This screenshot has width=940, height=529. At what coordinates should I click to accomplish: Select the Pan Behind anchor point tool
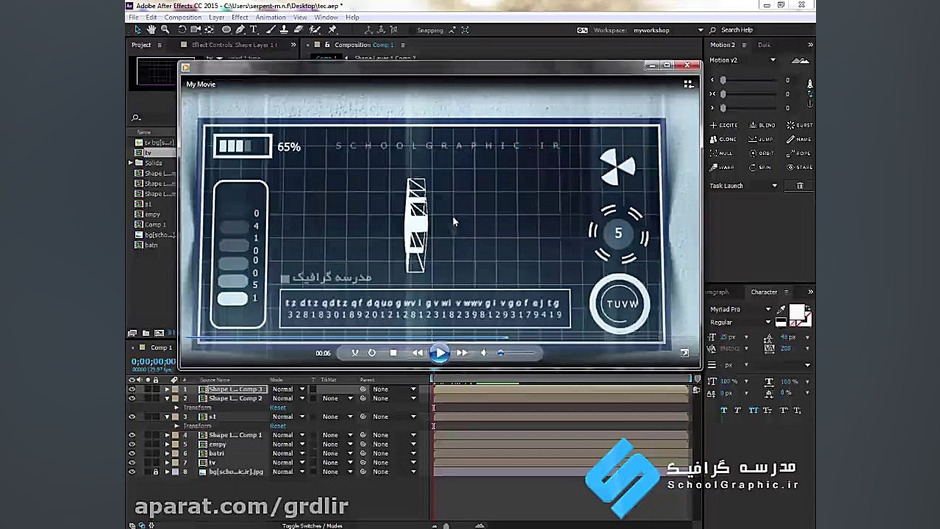tap(209, 29)
